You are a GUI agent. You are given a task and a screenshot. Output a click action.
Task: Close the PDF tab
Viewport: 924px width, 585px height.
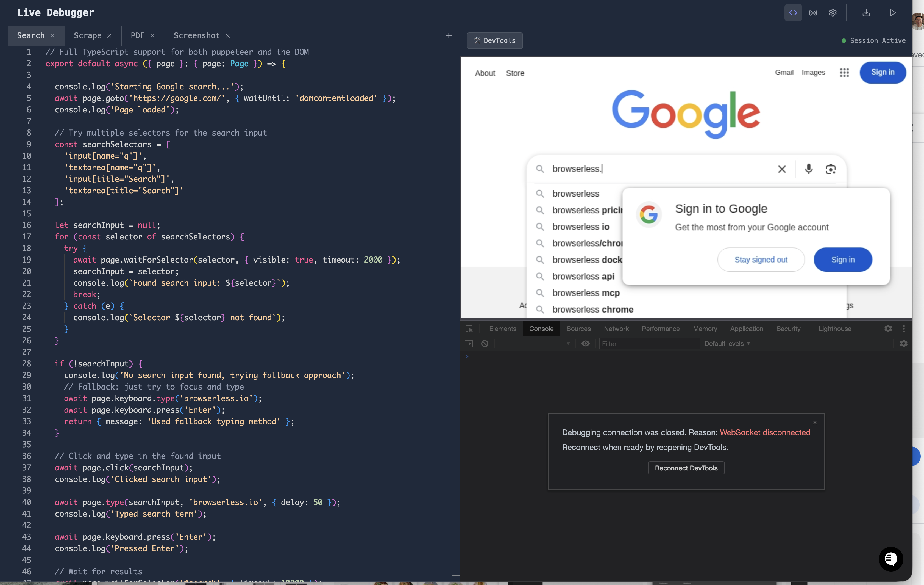click(x=152, y=36)
